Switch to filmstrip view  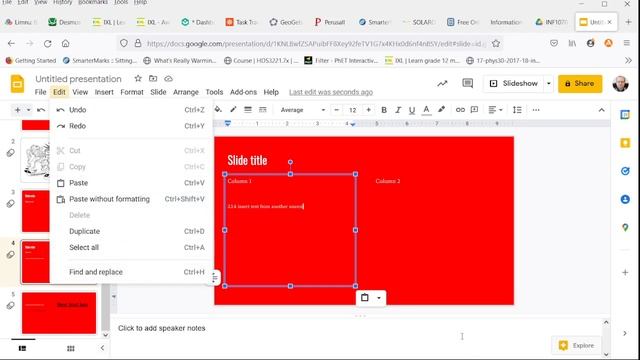[22, 348]
